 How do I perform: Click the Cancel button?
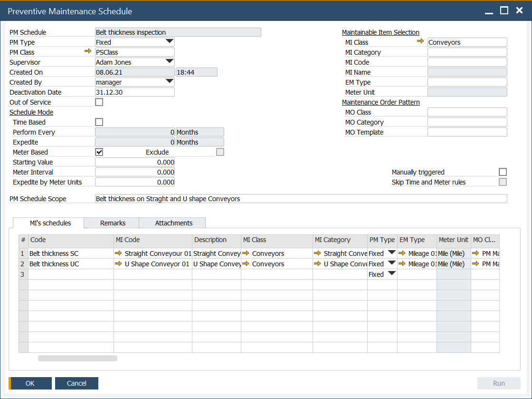(x=76, y=383)
